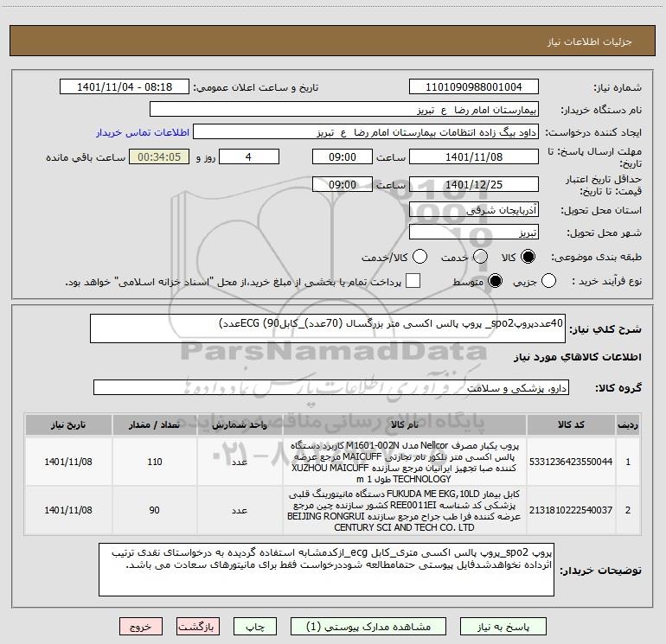666x644 pixels.
Task: Click the جزئیات اطلاعات نیاز header title
Action: click(590, 41)
